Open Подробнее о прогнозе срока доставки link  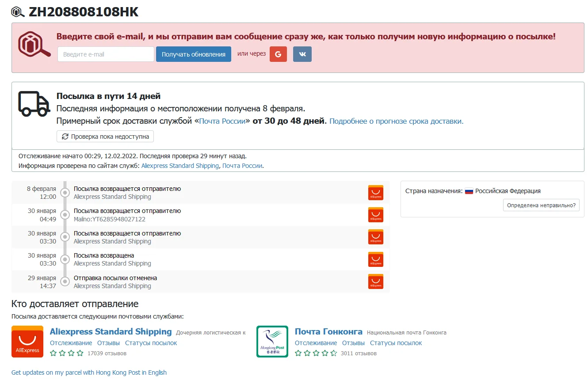point(397,121)
